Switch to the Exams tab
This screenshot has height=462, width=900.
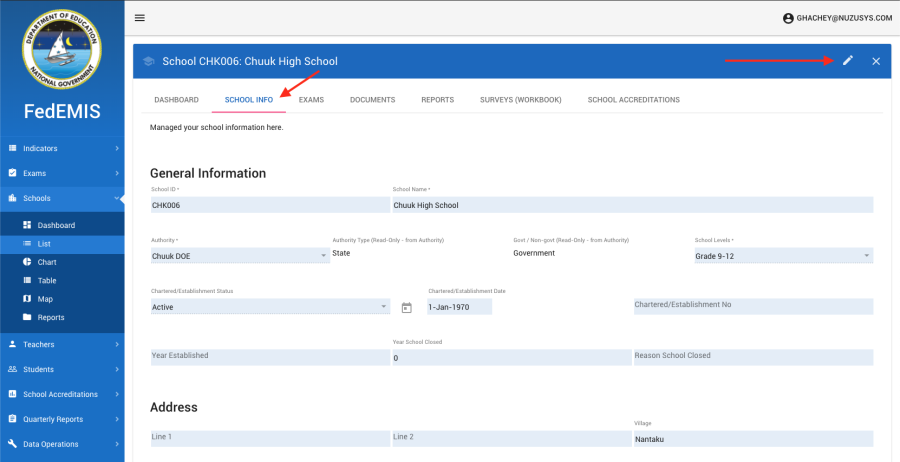click(311, 100)
